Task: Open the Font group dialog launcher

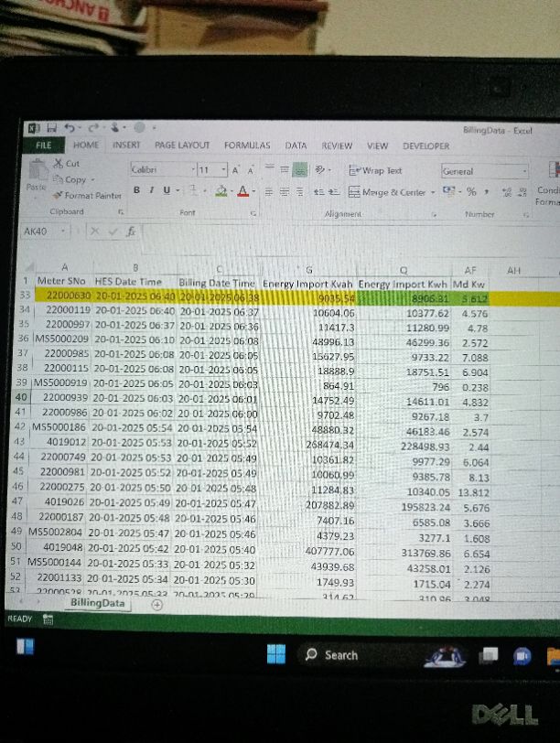Action: coord(253,213)
